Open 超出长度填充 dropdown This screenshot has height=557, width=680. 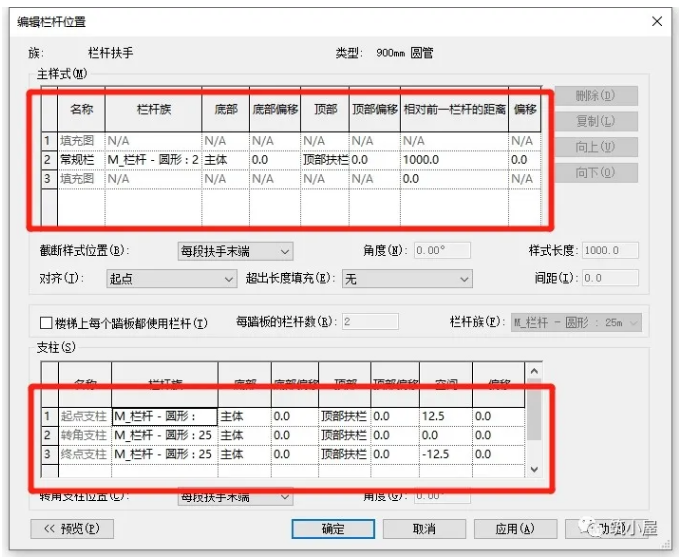(406, 280)
